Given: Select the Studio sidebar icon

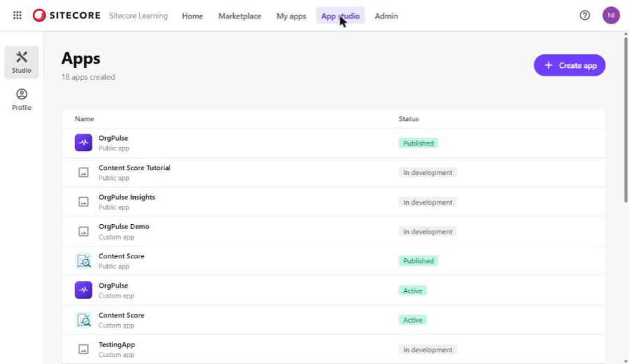Looking at the screenshot, I should click(x=22, y=62).
